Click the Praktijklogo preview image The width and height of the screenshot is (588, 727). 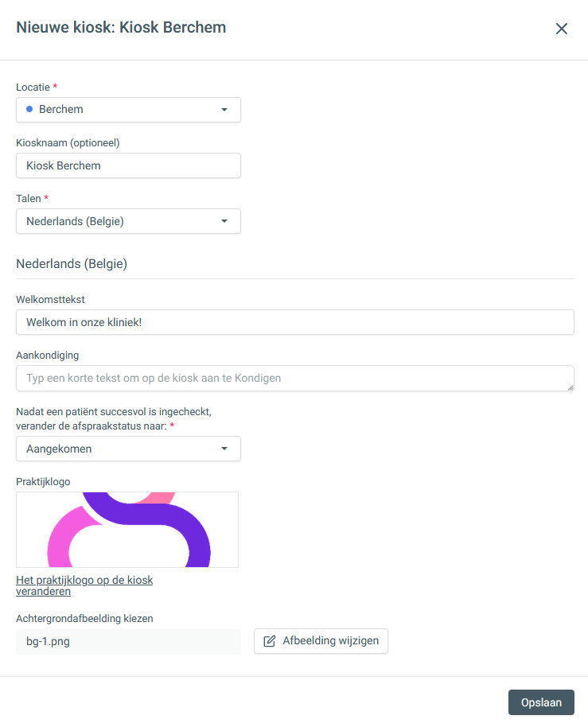pyautogui.click(x=127, y=529)
